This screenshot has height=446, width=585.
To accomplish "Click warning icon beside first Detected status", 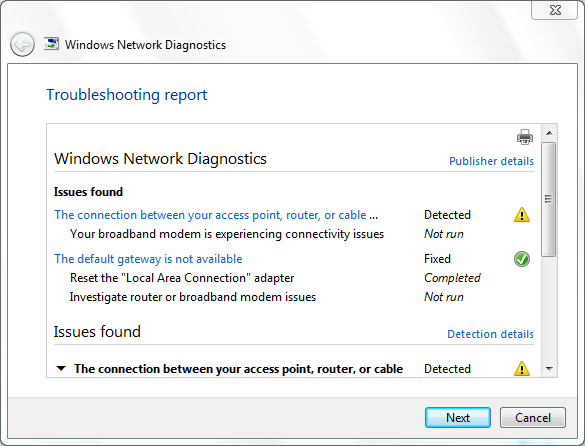I will tap(522, 215).
